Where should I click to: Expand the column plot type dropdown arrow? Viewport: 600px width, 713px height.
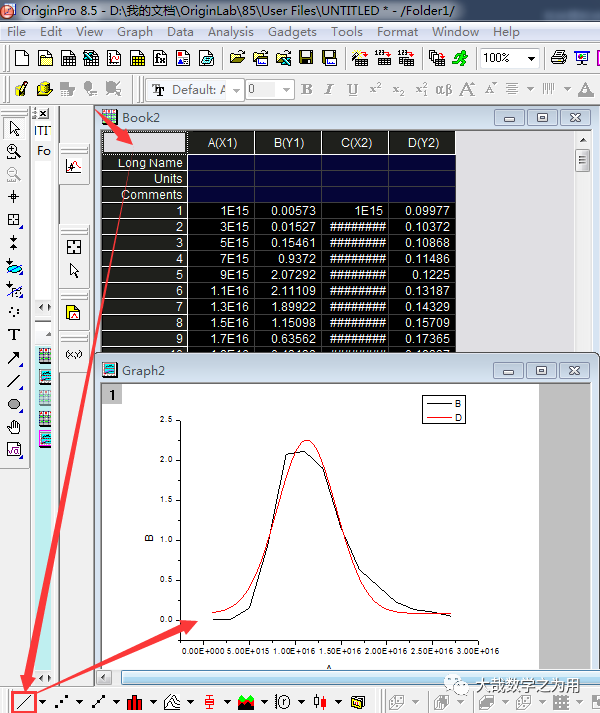[x=153, y=702]
